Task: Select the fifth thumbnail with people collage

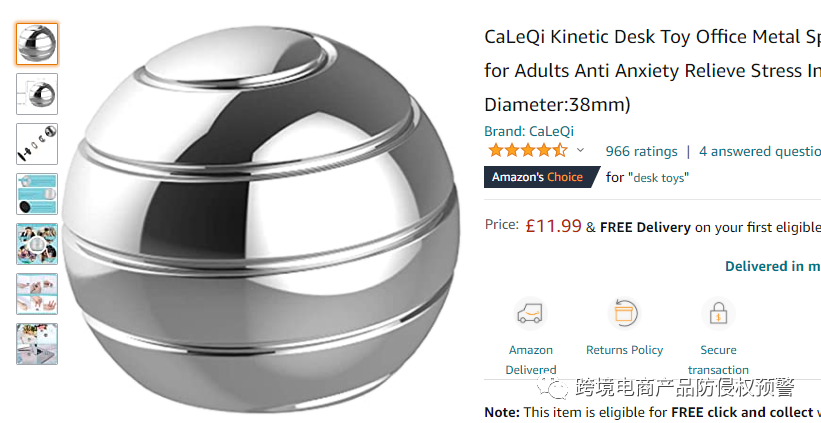Action: click(37, 244)
